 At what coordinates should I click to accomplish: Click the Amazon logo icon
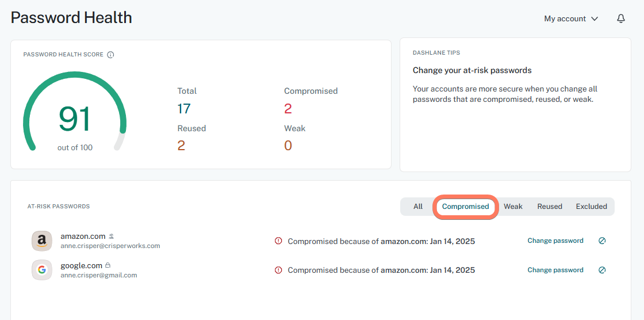click(x=41, y=241)
